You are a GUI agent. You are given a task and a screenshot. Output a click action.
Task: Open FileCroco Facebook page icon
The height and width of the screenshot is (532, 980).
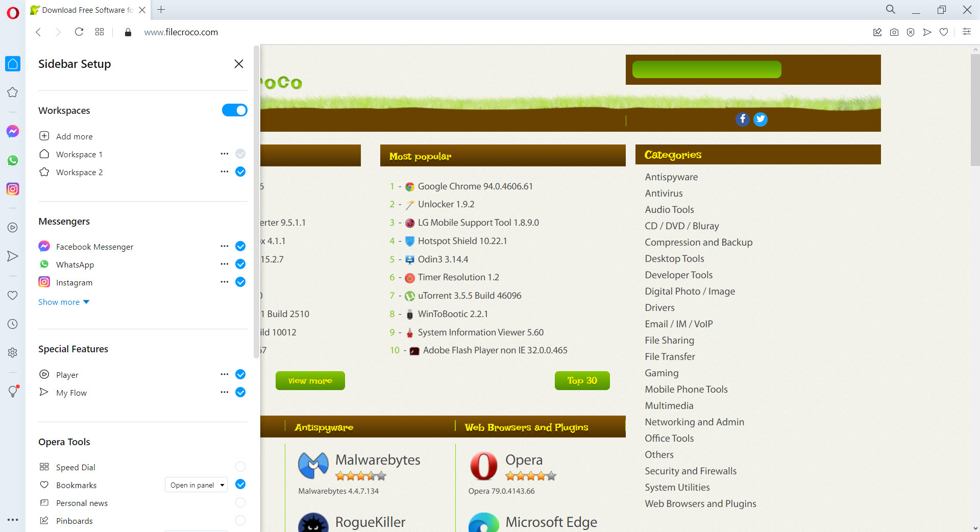click(x=743, y=119)
